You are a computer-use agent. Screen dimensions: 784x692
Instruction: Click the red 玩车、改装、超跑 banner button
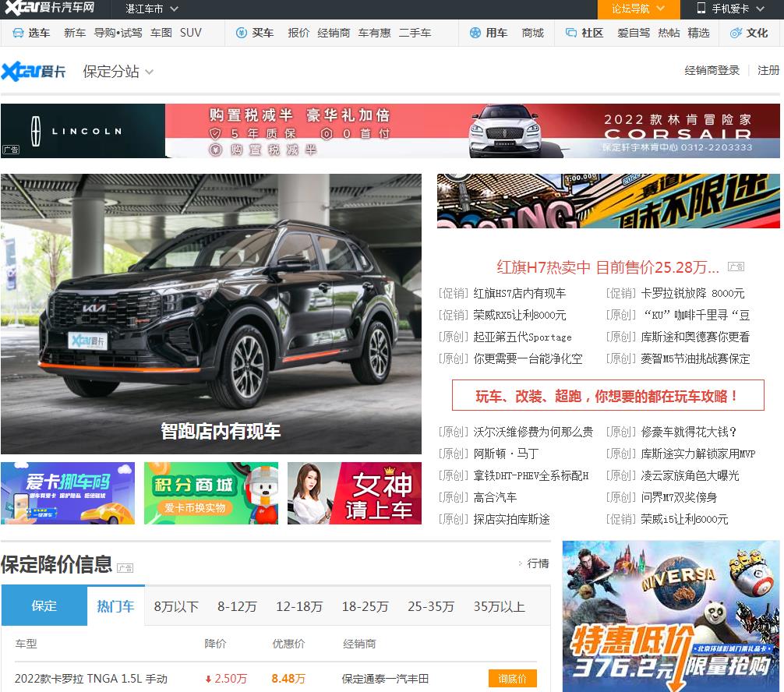click(x=608, y=396)
